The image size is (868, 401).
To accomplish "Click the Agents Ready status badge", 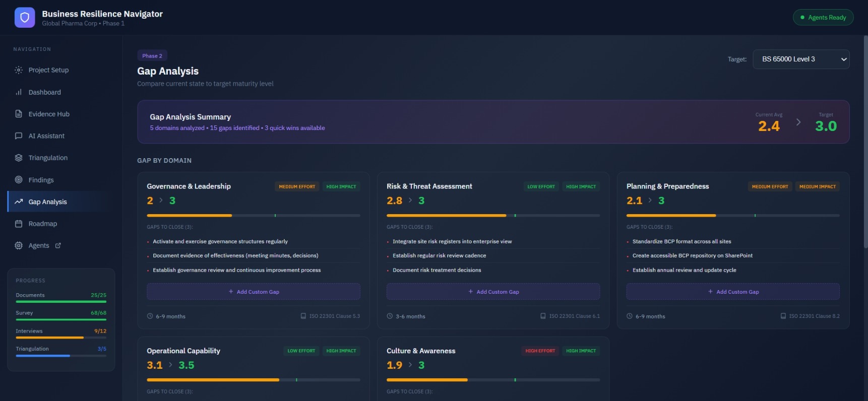I will 823,18.
